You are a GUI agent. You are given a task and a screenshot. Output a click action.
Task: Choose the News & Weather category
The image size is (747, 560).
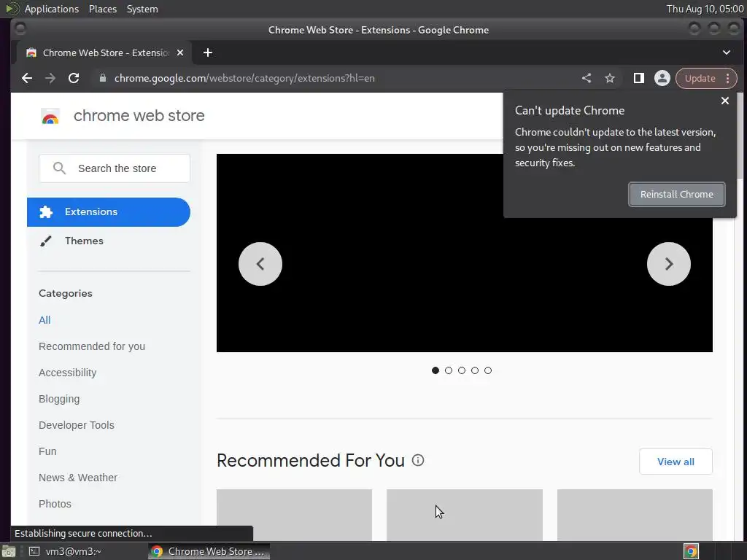[77, 477]
